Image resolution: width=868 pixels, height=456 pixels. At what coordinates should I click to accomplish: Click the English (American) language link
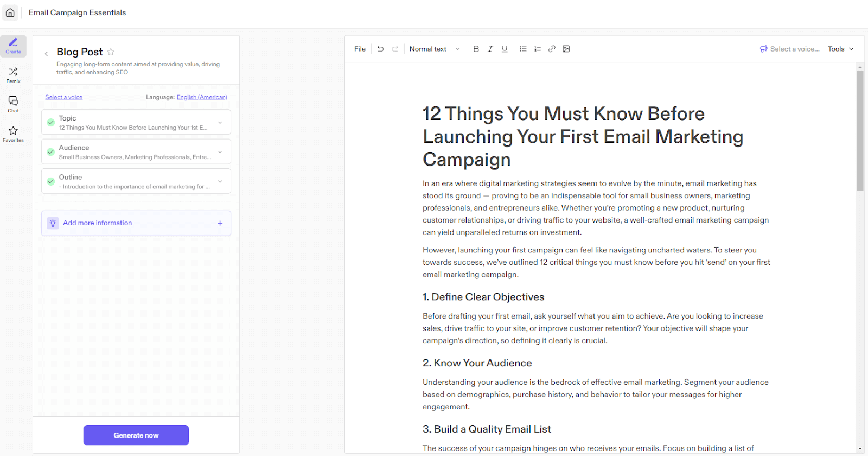[x=202, y=97]
